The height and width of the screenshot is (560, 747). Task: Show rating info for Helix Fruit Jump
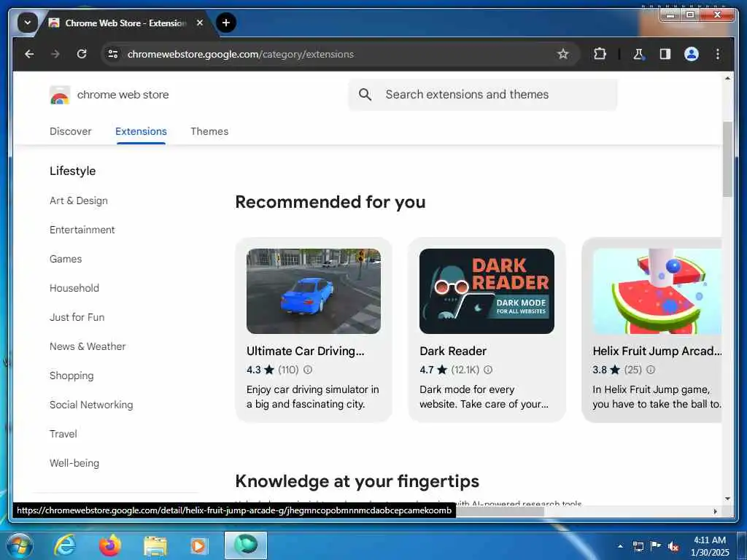tap(651, 370)
